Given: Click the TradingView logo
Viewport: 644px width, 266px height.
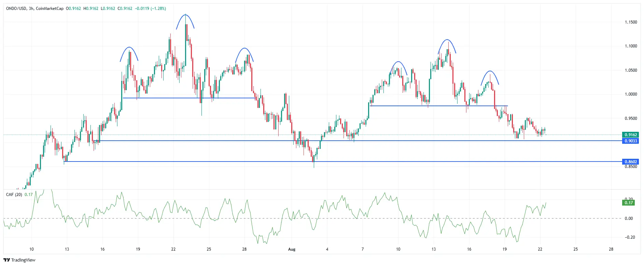Looking at the screenshot, I should pos(19,260).
